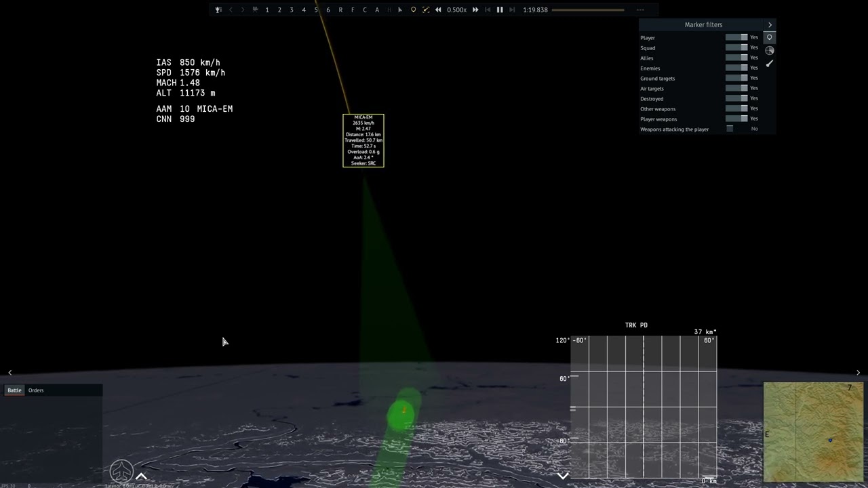Toggle the sensor view checkbox icon
868x488 pixels.
426,9
